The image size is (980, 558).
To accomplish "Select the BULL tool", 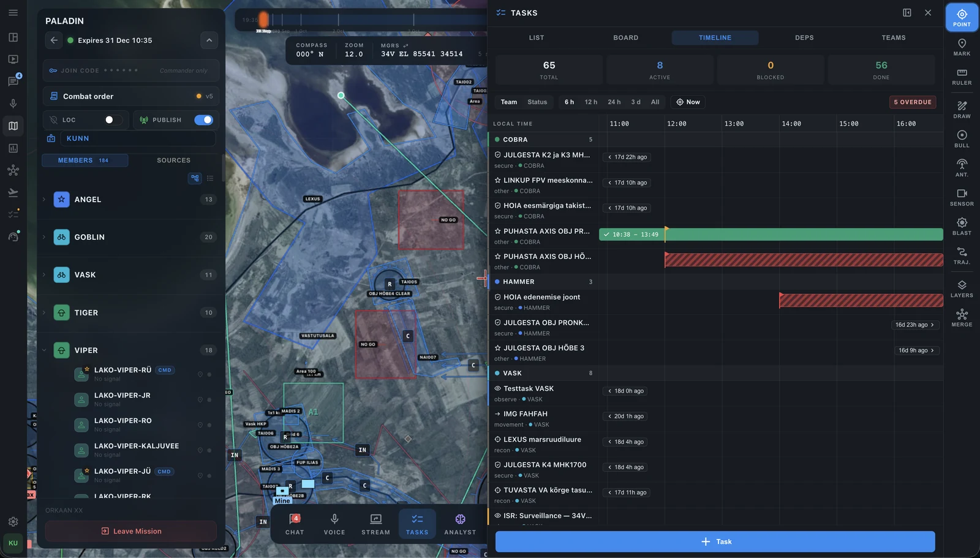I will point(962,139).
